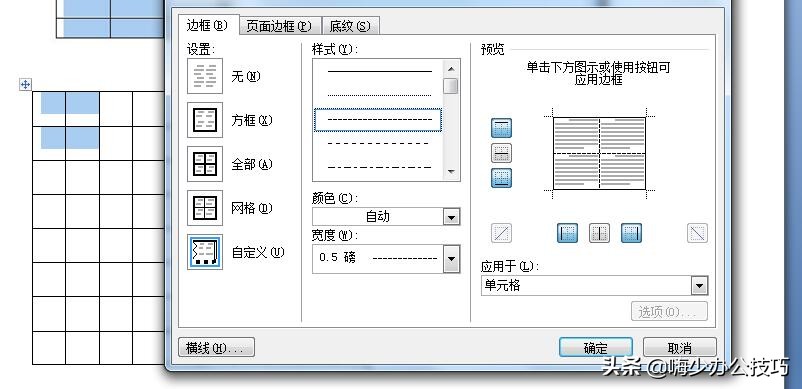The width and height of the screenshot is (802, 389).
Task: Click the 方框 setting label
Action: 252,121
